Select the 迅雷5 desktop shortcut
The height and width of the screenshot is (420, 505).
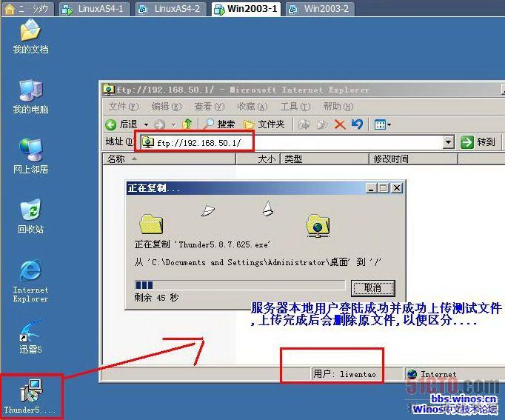(x=30, y=337)
